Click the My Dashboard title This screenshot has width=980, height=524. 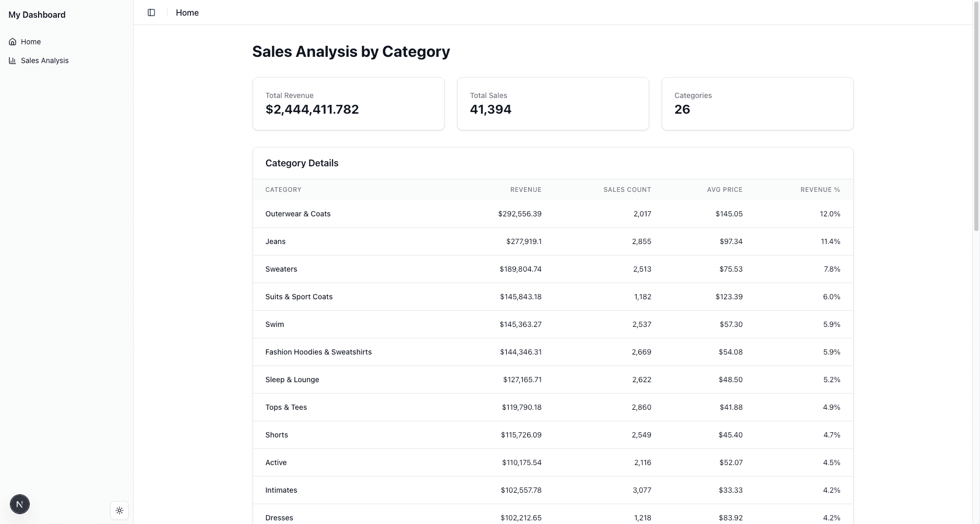click(x=37, y=15)
